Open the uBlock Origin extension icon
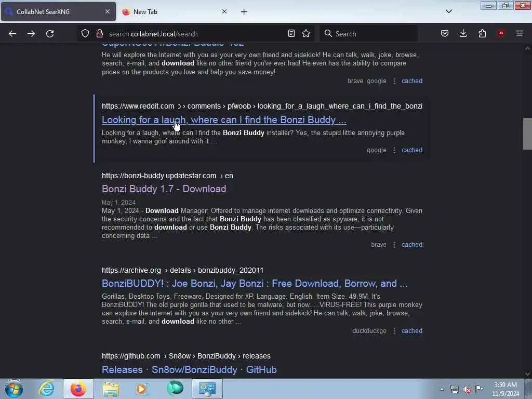 tap(501, 33)
